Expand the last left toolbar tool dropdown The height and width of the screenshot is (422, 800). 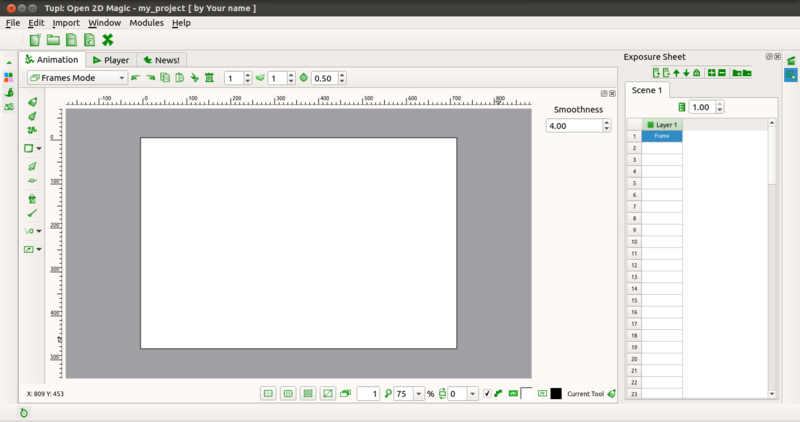pyautogui.click(x=39, y=250)
